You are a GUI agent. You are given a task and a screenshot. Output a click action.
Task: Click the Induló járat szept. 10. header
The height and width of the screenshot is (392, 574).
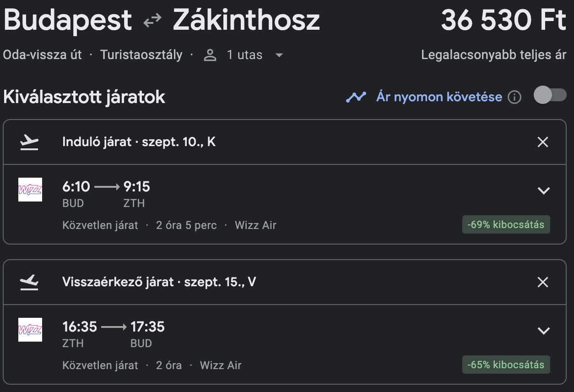pos(139,142)
